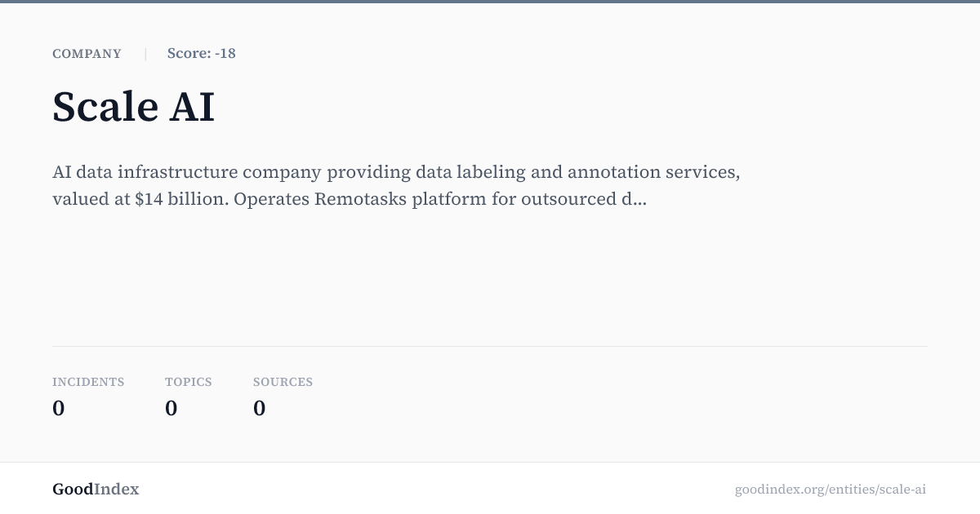The height and width of the screenshot is (514, 980).
Task: Click the description line about data labeling
Action: 396,173
